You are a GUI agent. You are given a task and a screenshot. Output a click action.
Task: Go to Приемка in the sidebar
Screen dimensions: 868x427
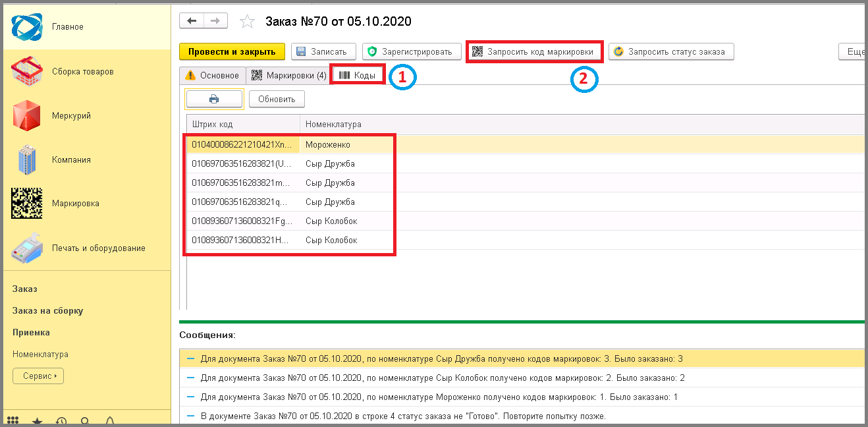tap(32, 332)
